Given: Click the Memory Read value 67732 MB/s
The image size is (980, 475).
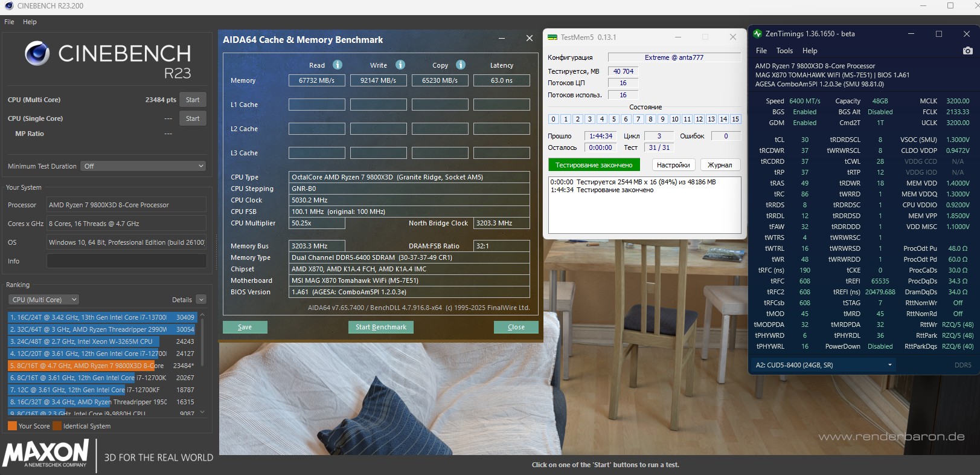Looking at the screenshot, I should tap(317, 80).
